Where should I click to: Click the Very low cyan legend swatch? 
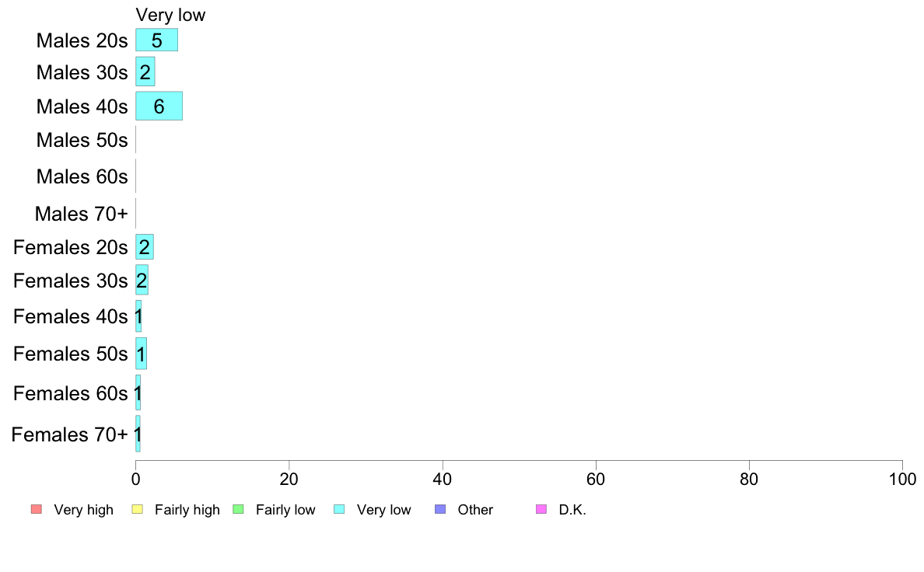339,509
